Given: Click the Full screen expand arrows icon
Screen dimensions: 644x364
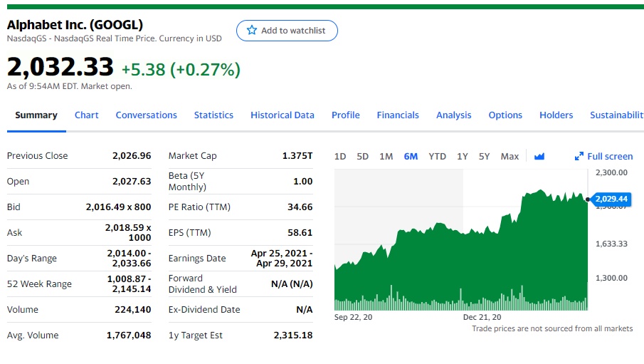Looking at the screenshot, I should (579, 156).
